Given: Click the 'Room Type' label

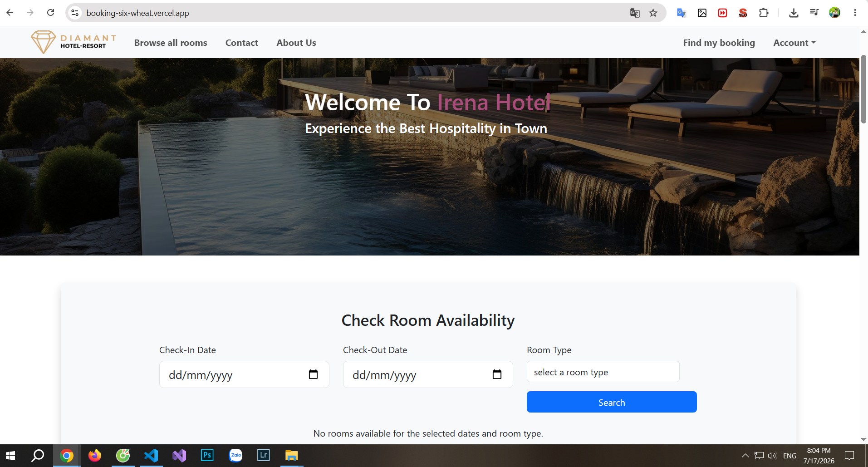Looking at the screenshot, I should 549,350.
